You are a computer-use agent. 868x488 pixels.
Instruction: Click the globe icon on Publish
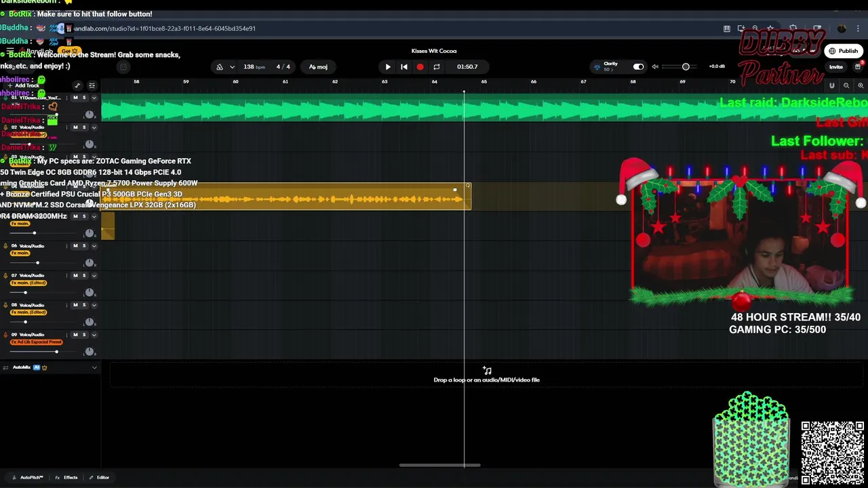click(x=832, y=51)
